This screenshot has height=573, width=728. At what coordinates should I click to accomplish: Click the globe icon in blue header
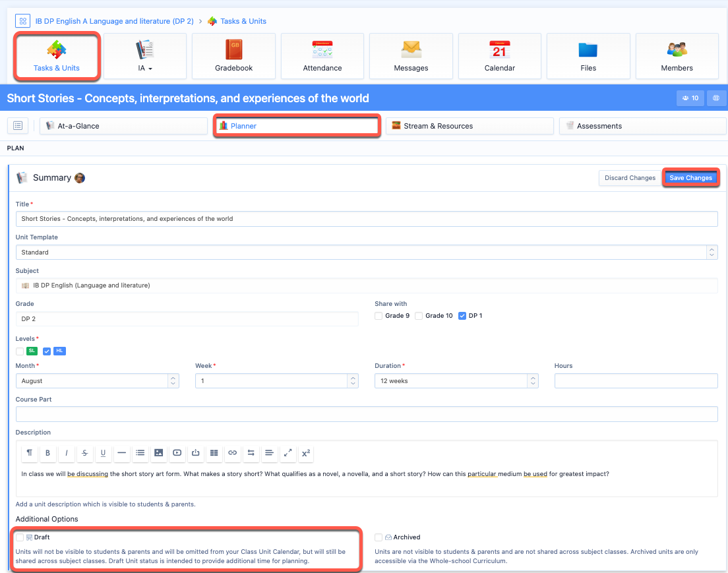point(716,98)
